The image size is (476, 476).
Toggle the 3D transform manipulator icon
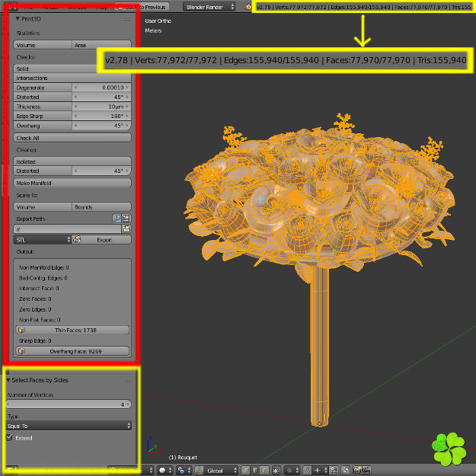199,470
